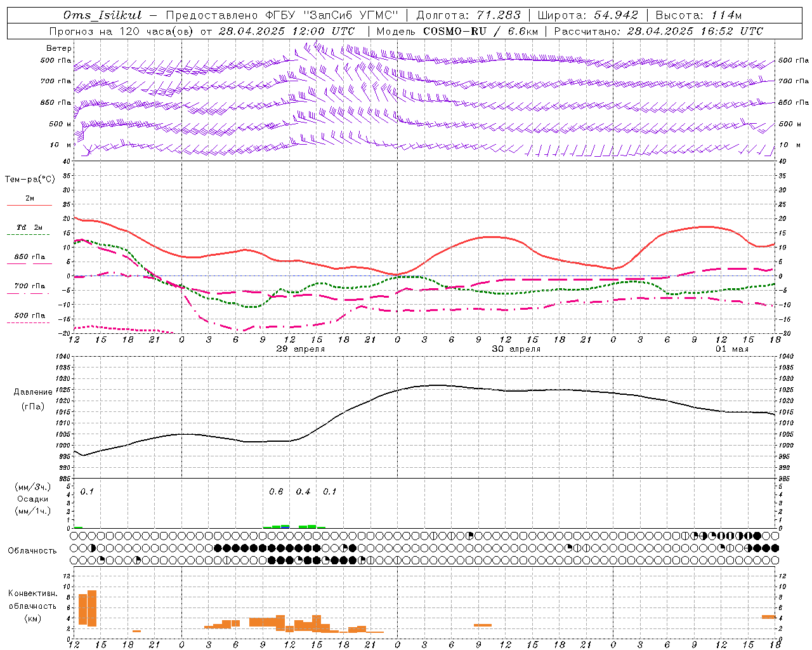Click the station name Oms_Isilkul
Viewport: 812px width, 650px height.
[103, 15]
